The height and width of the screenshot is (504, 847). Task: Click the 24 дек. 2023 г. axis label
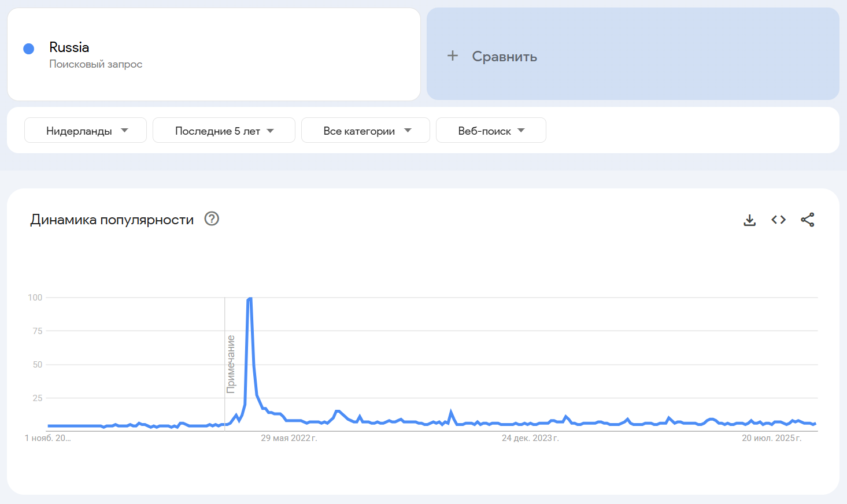[x=530, y=438]
